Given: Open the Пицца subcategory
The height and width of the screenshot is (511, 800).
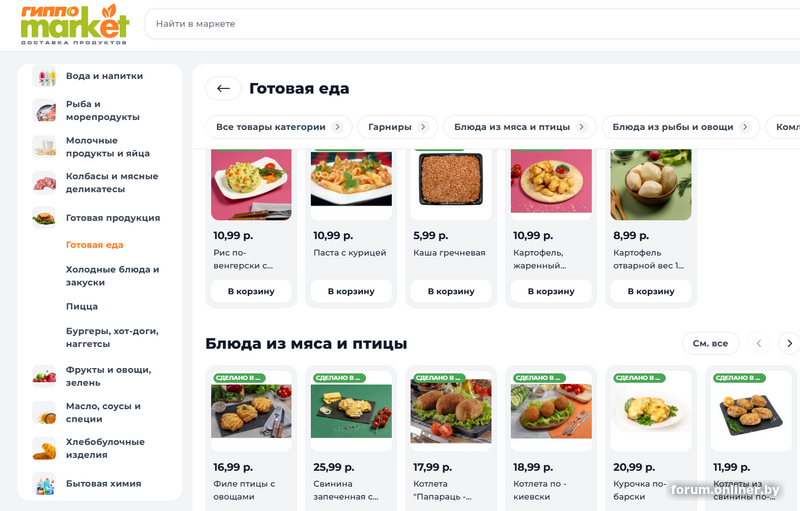Looking at the screenshot, I should tap(82, 306).
